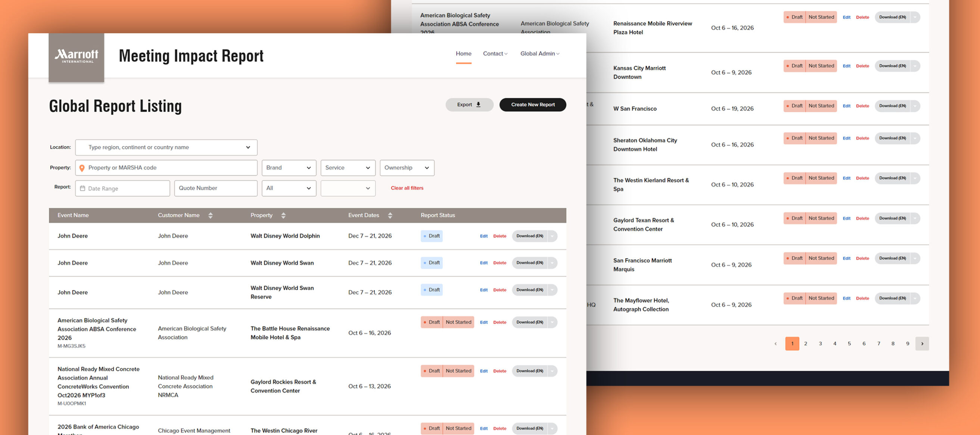The image size is (980, 435).
Task: Click Draft status badge for Walt Disney World Dolphin
Action: tap(432, 236)
